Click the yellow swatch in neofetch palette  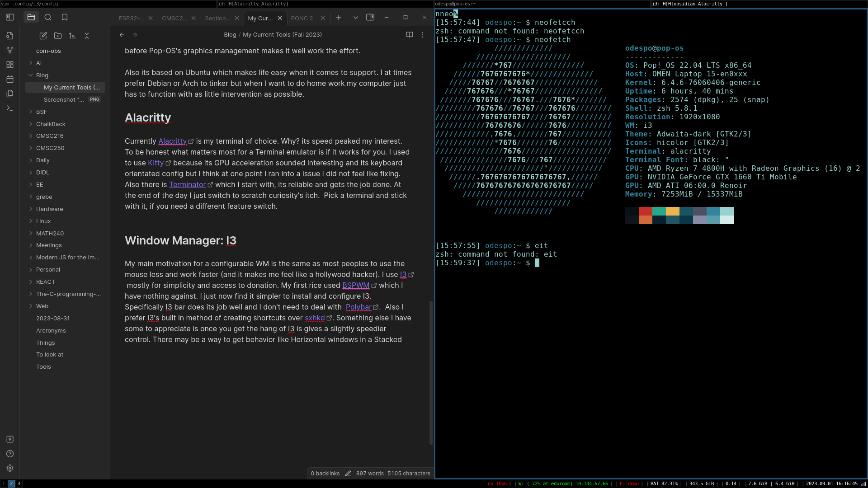(673, 211)
